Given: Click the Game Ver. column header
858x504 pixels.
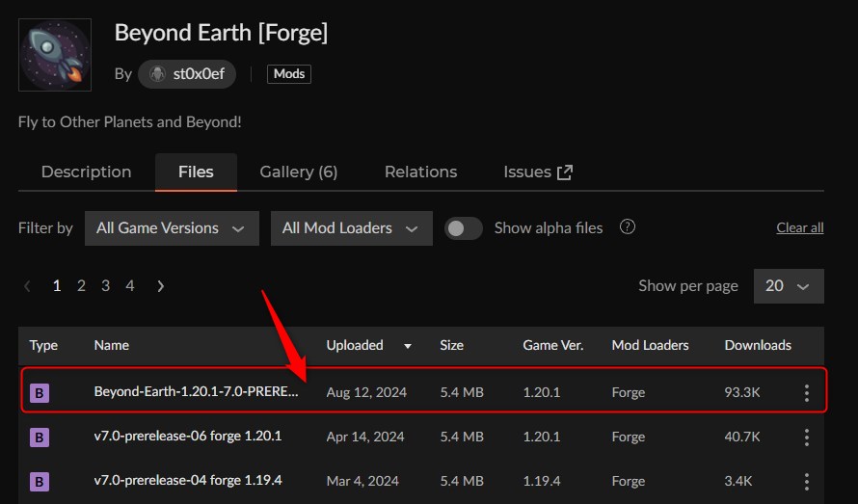Looking at the screenshot, I should [553, 345].
